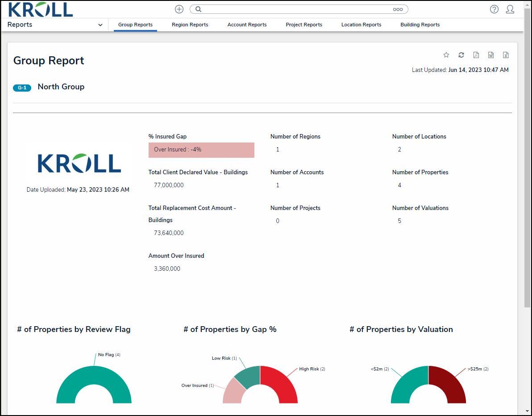Click the green No Flag chart arc
Screen dimensions: 532x416
pos(94,375)
